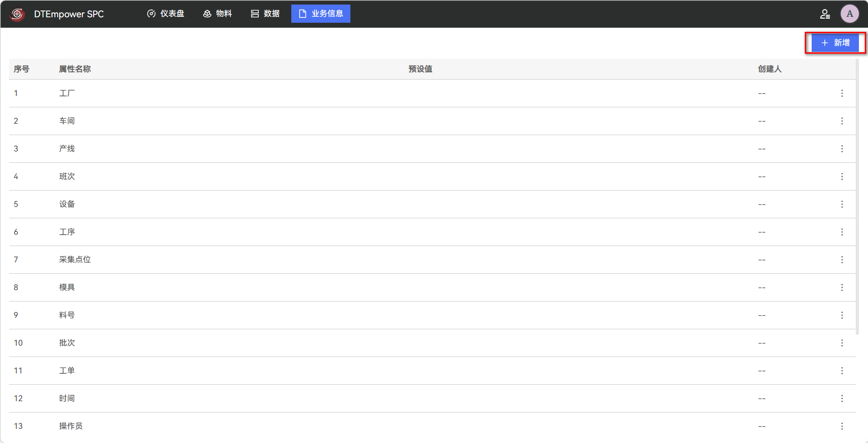Open more options for 班次 row
This screenshot has width=868, height=443.
[x=842, y=176]
